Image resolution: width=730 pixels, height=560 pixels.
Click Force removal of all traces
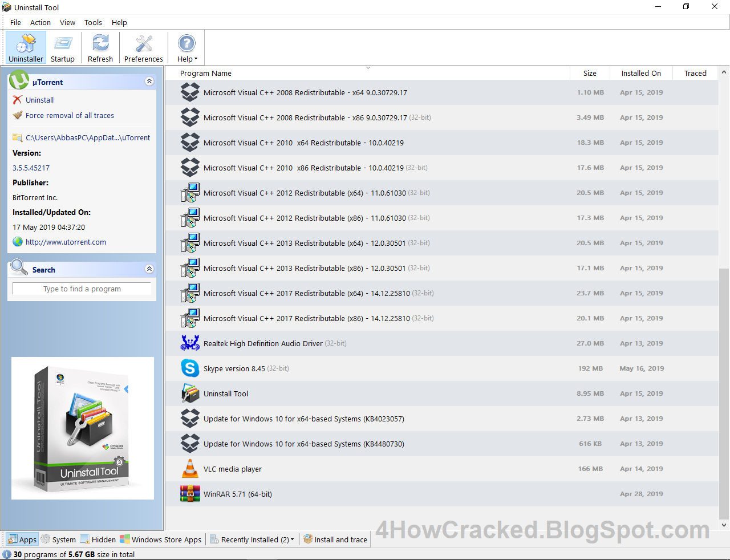click(70, 115)
